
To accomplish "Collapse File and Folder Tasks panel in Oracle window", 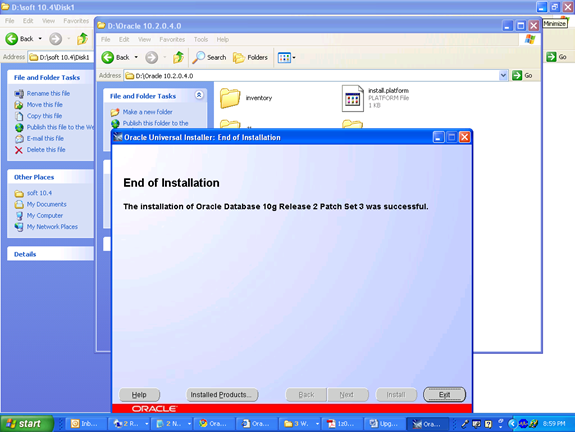I will 199,95.
